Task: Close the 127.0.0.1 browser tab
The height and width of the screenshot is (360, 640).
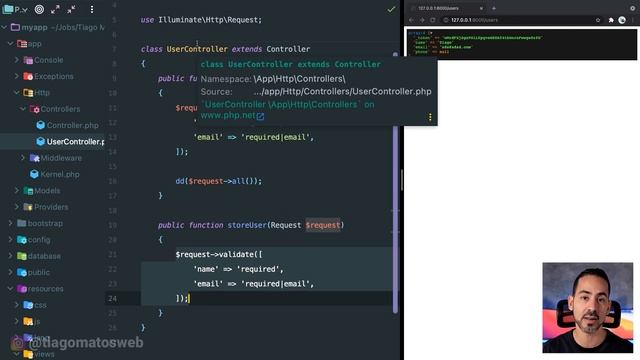Action: pyautogui.click(x=481, y=8)
